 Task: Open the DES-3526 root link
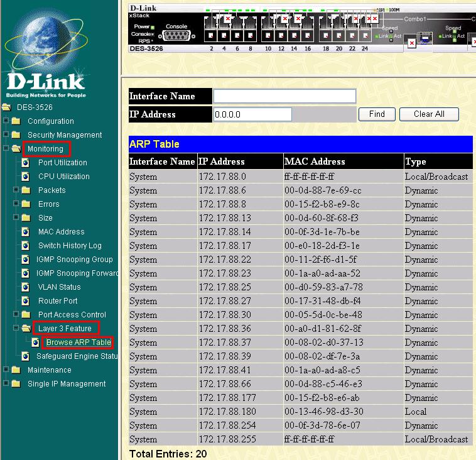click(35, 107)
